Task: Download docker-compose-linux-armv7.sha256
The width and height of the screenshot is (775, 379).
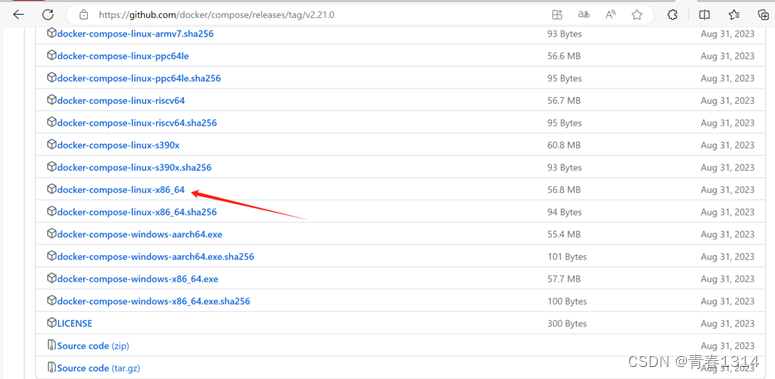Action: point(135,34)
